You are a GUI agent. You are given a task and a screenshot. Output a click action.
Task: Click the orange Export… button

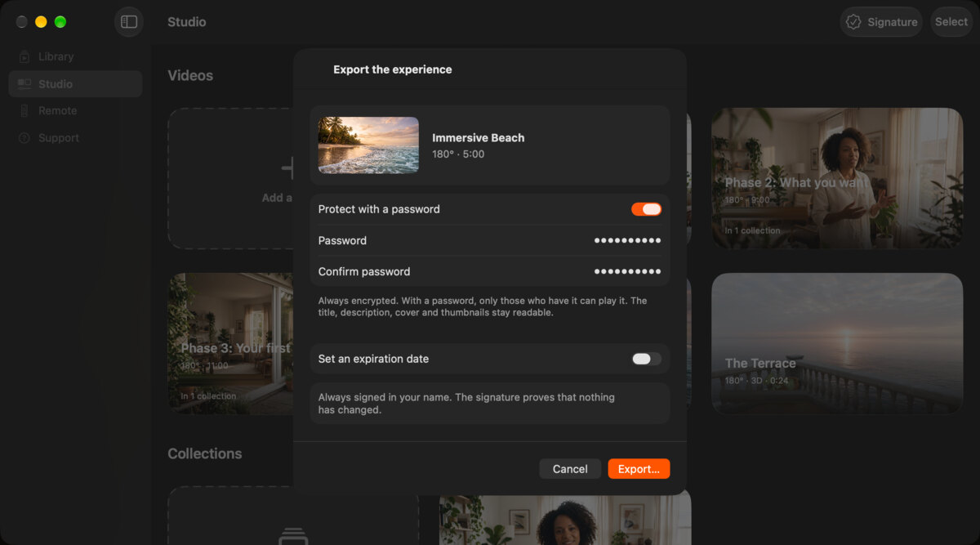[639, 469]
